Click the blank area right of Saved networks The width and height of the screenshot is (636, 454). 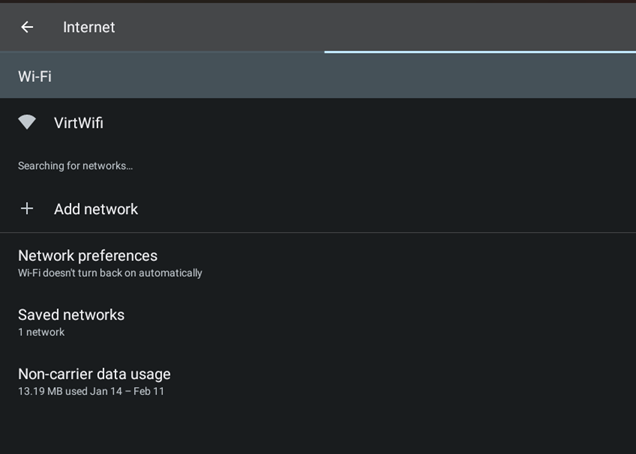coord(400,322)
